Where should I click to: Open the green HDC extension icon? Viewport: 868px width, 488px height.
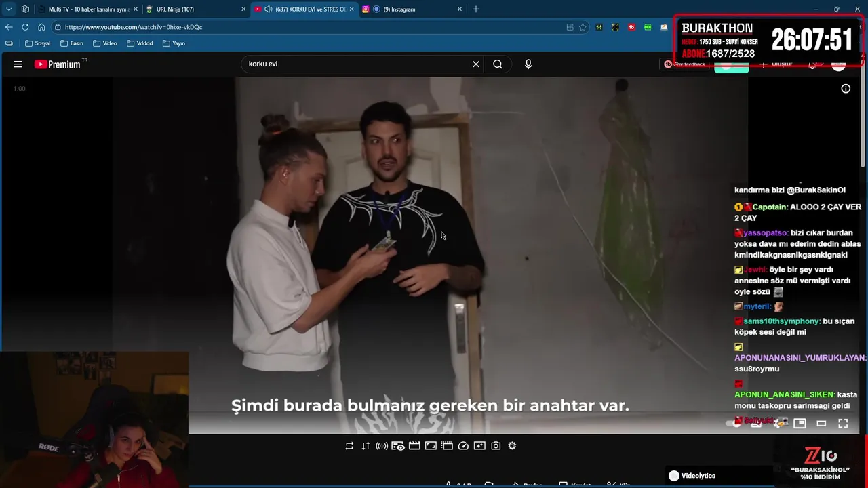[648, 27]
